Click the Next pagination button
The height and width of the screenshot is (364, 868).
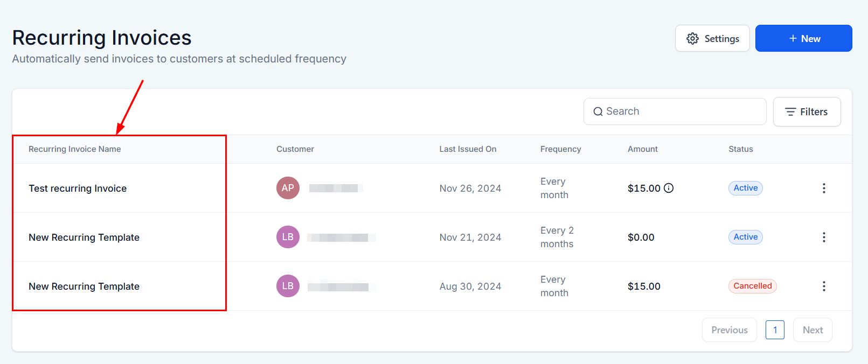pos(812,330)
